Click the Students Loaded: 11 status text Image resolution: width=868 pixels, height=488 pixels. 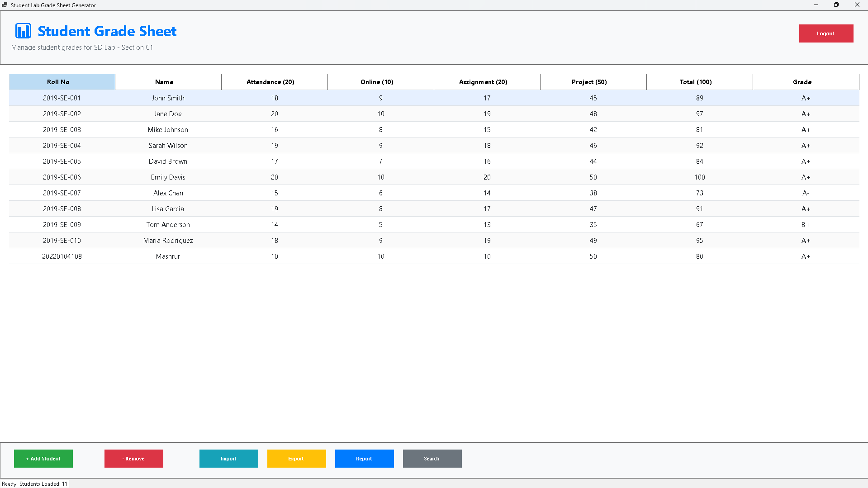point(43,484)
